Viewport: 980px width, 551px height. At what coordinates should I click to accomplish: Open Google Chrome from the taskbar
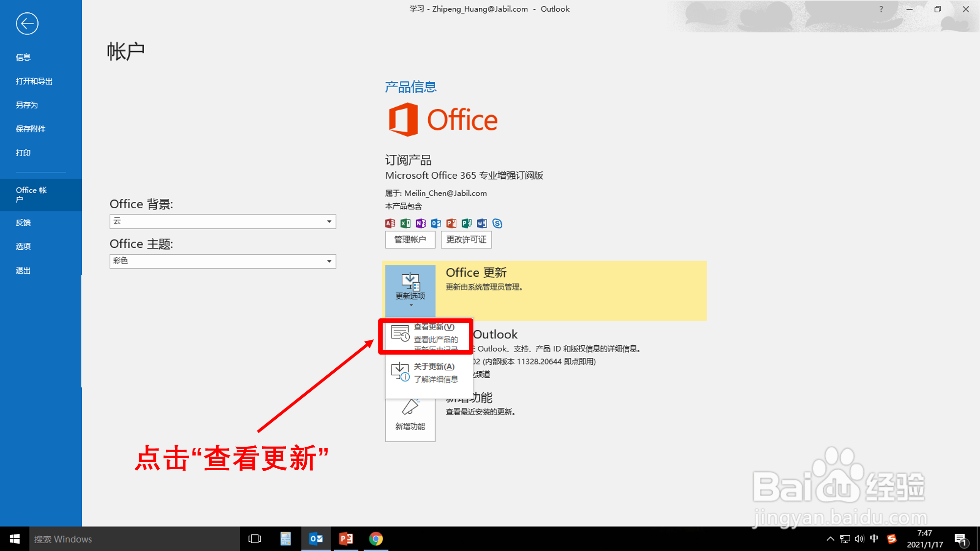tap(376, 539)
